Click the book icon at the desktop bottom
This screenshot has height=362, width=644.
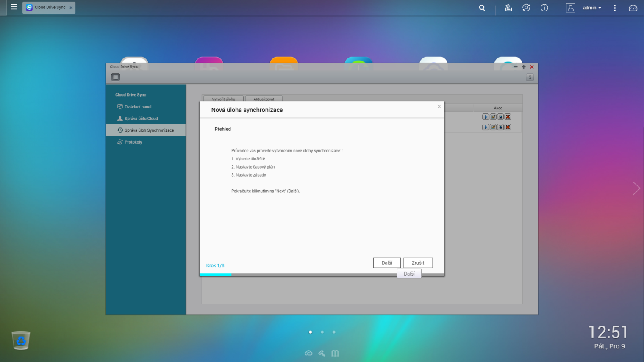pyautogui.click(x=335, y=353)
